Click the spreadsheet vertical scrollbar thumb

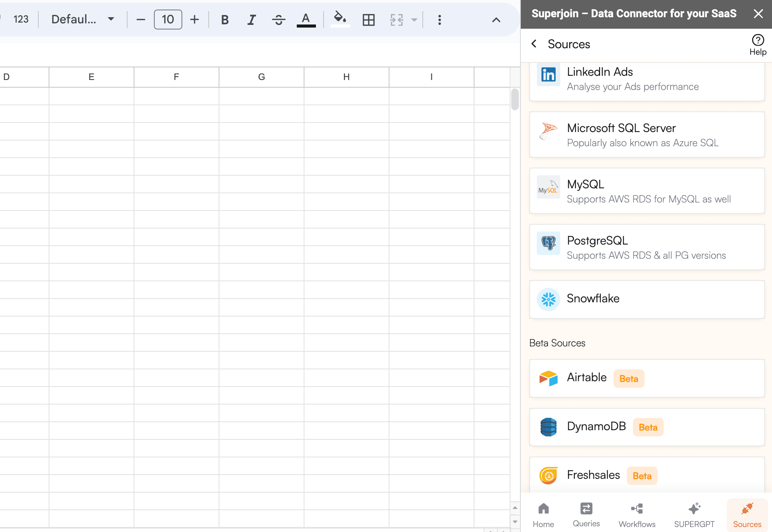515,99
